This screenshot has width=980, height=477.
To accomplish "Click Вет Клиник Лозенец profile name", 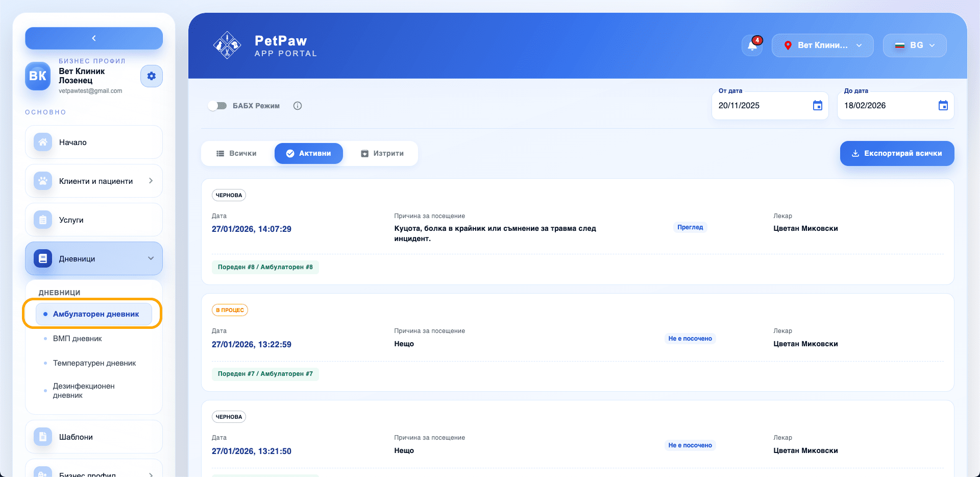I will 82,76.
